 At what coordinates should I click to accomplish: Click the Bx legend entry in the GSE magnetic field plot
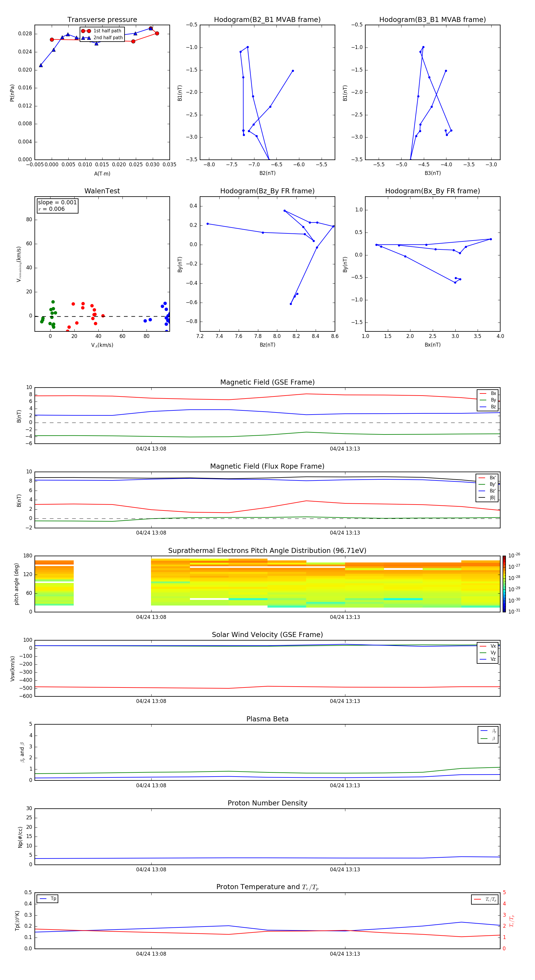[x=488, y=393]
